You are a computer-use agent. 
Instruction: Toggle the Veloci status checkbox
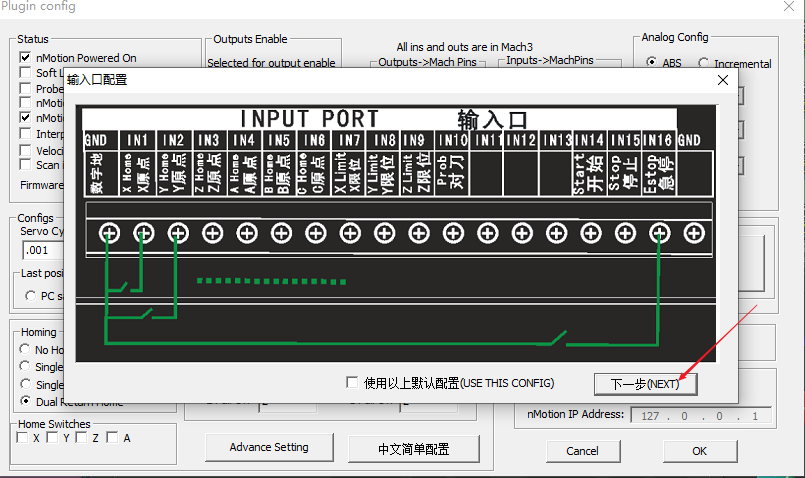tap(25, 150)
